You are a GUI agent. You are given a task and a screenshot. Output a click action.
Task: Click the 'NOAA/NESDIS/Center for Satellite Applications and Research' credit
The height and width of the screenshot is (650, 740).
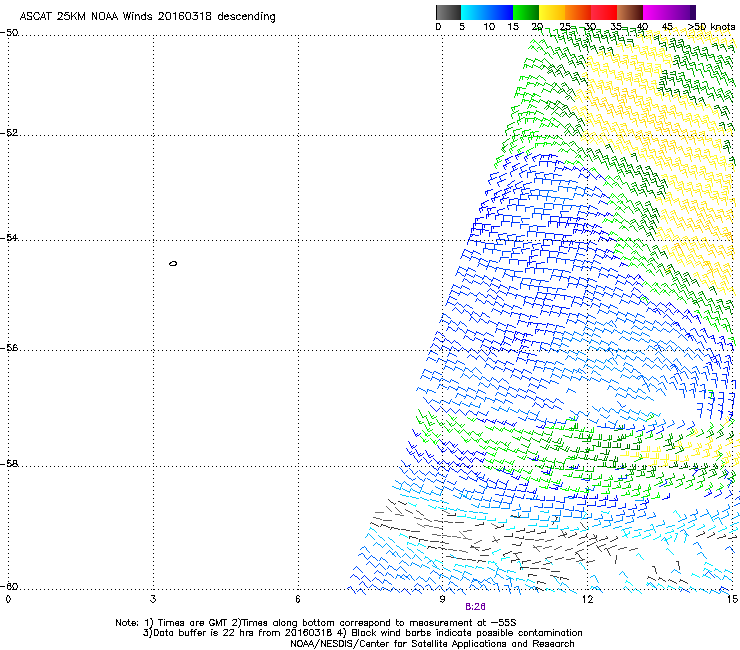432,644
